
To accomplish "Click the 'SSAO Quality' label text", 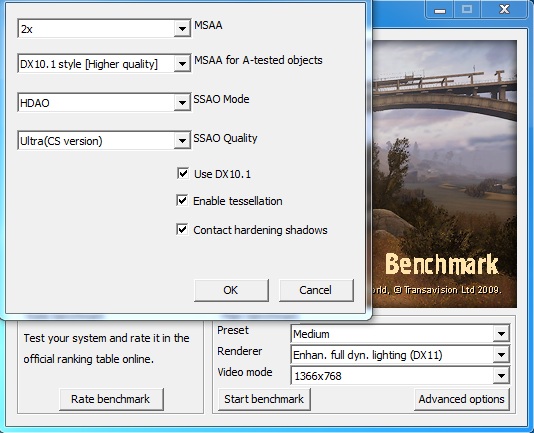I will coord(225,138).
